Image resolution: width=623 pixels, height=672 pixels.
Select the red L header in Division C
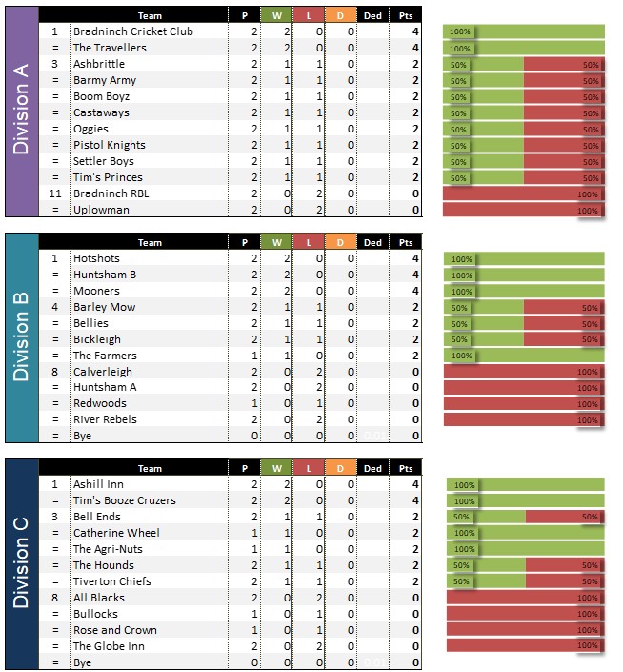pyautogui.click(x=309, y=468)
